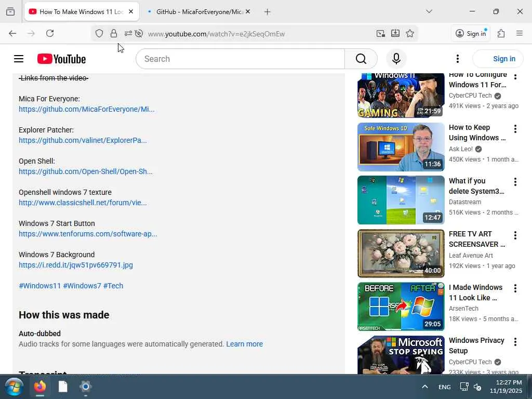Click the #Tech hashtag
The height and width of the screenshot is (399, 532).
pos(113,286)
